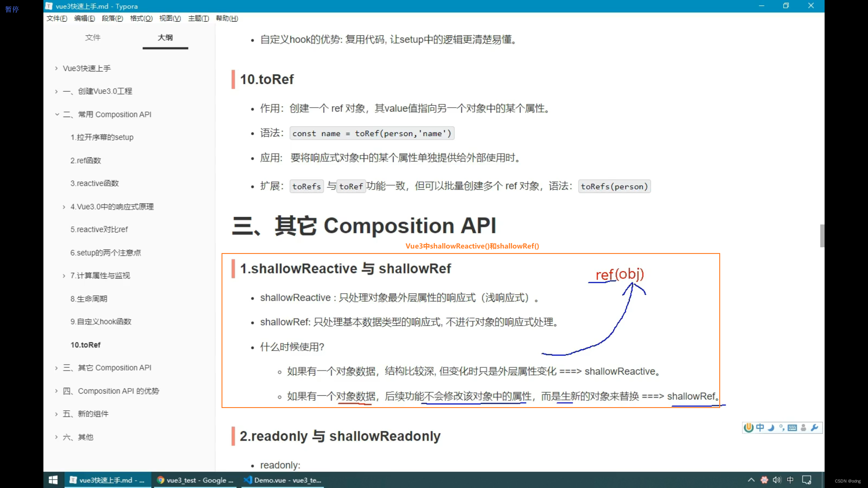Open the 文件(F) menu
Image resolution: width=868 pixels, height=488 pixels.
point(56,19)
